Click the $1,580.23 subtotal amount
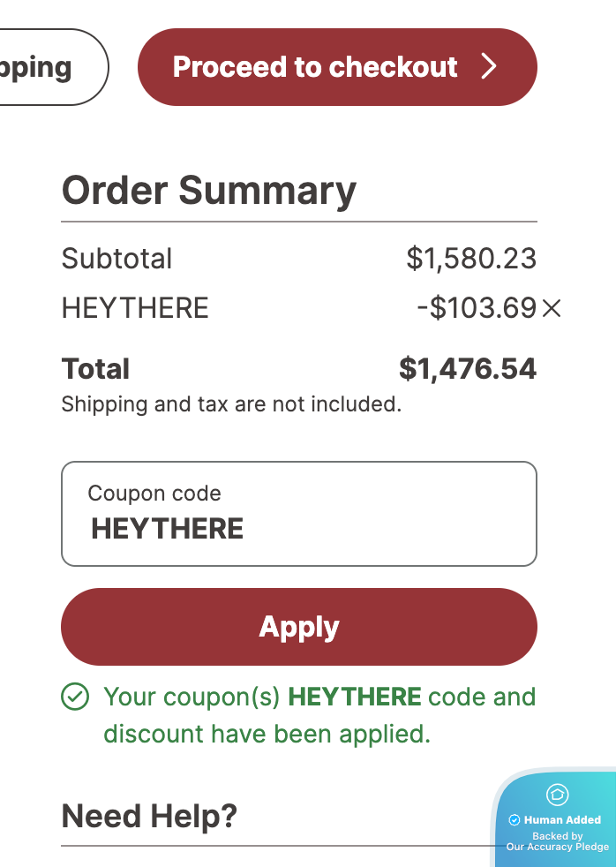Screen dimensions: 616x867 pyautogui.click(x=471, y=259)
